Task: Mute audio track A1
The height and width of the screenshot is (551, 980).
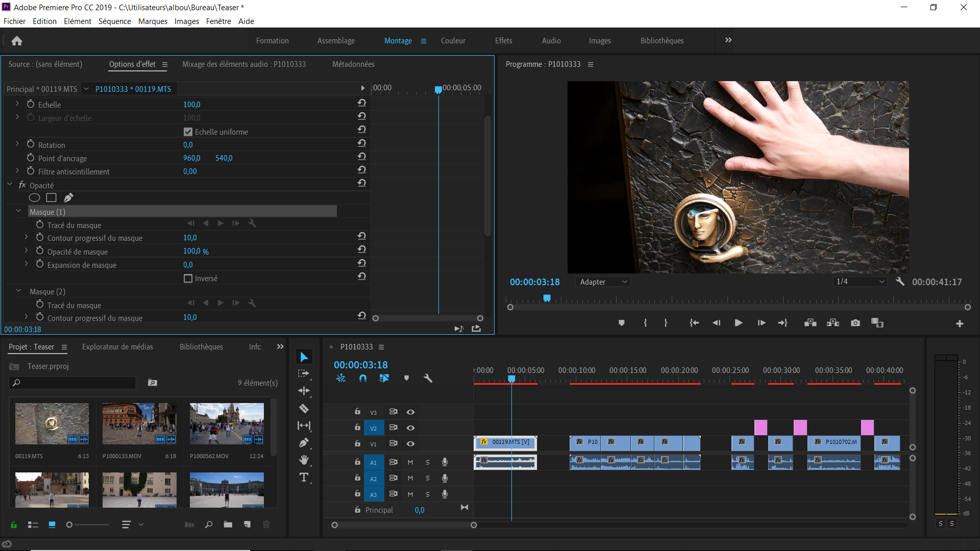Action: coord(410,462)
